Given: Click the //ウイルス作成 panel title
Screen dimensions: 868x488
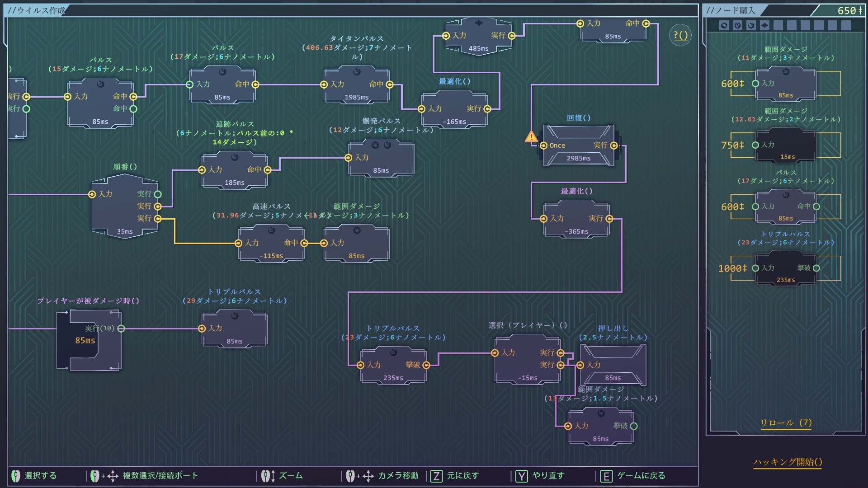Looking at the screenshot, I should pos(37,10).
